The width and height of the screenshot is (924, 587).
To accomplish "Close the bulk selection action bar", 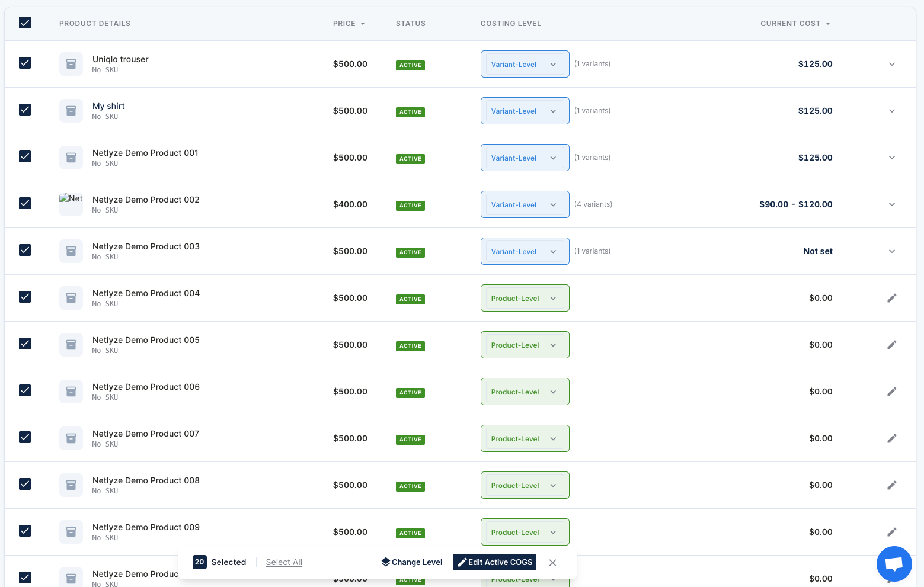I will [552, 563].
